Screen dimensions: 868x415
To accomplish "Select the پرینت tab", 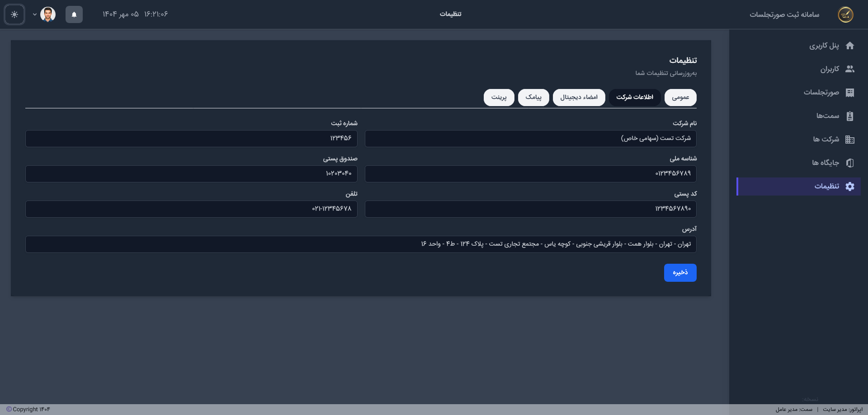I will tap(499, 98).
